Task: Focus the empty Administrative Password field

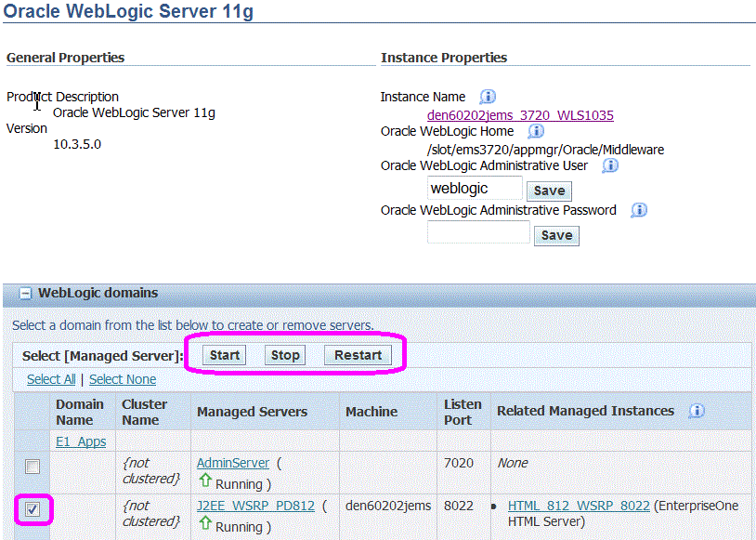Action: [x=478, y=232]
